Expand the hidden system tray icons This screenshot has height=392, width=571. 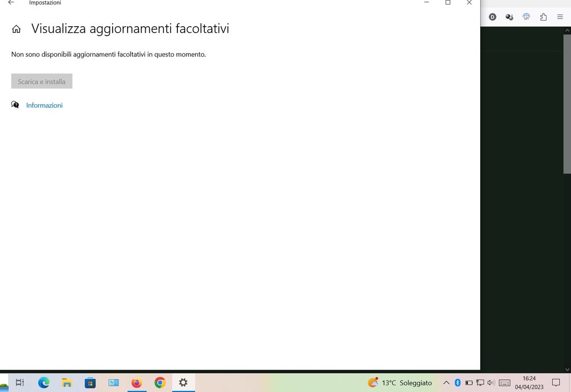[446, 383]
